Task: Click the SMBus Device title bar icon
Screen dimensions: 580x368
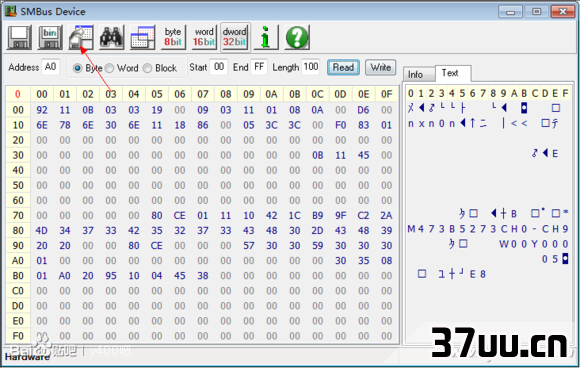Action: pyautogui.click(x=11, y=11)
